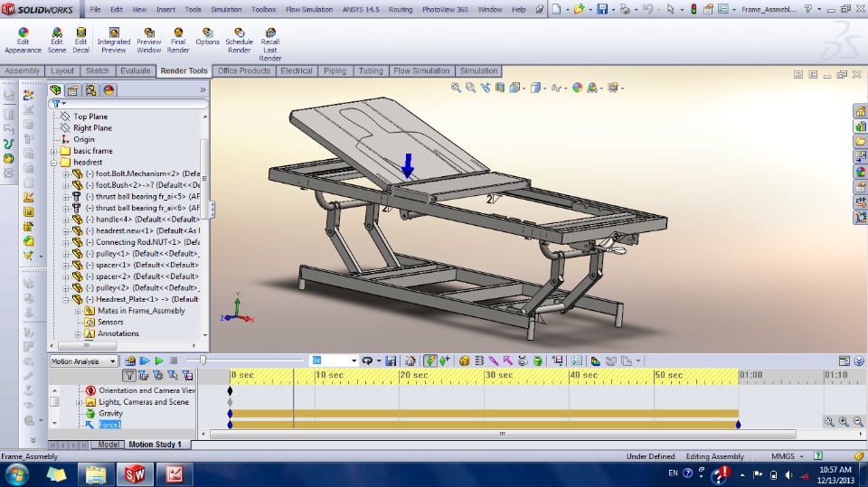Start the Integrated Preview

[x=114, y=41]
